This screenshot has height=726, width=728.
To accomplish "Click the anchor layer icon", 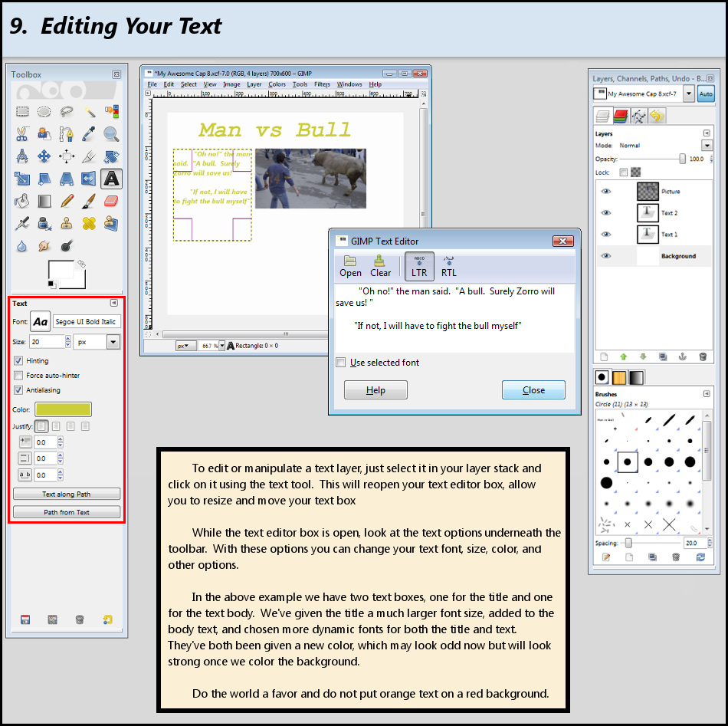I will click(x=682, y=356).
